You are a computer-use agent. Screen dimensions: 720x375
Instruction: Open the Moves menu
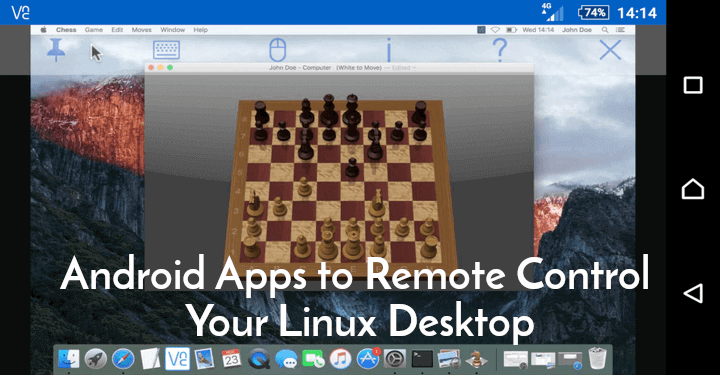tap(141, 30)
